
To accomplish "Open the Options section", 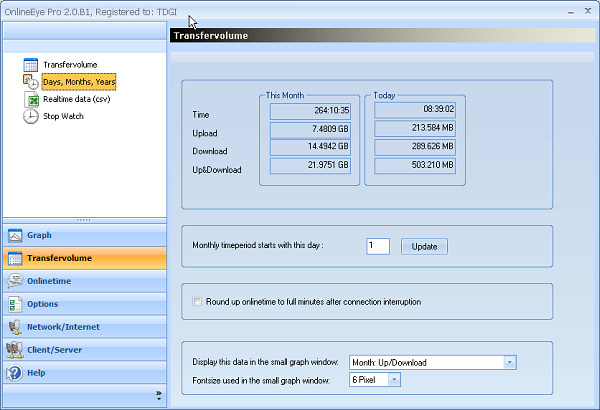I will coord(85,304).
